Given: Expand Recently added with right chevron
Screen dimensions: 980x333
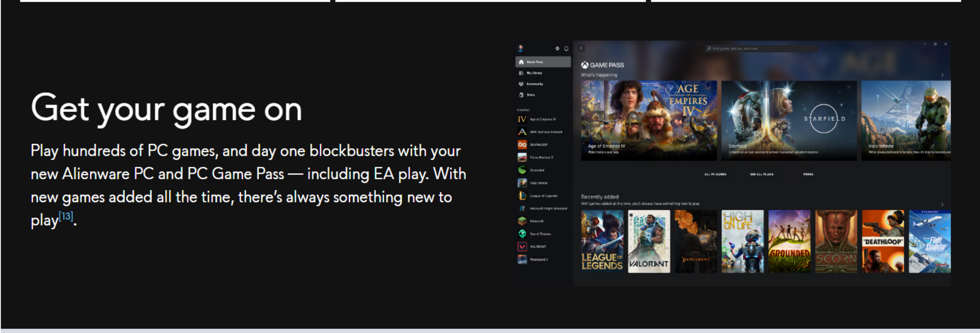Looking at the screenshot, I should coord(942,204).
